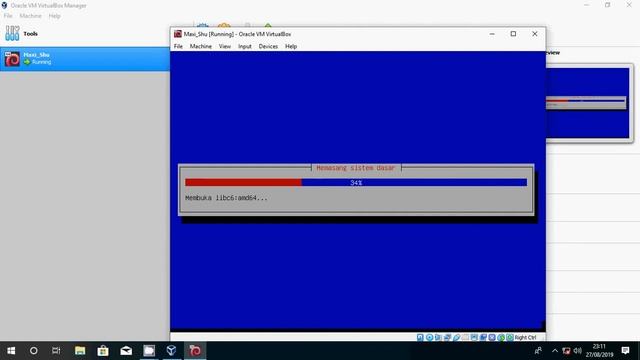
Task: Select the Tools row in Manager sidebar
Action: (x=85, y=33)
